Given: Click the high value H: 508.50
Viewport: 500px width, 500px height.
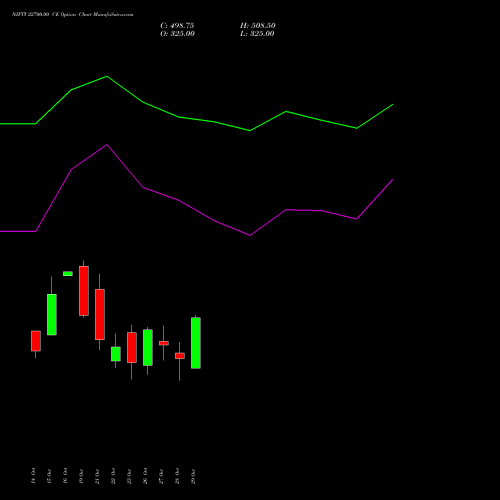Looking at the screenshot, I should pos(258,26).
